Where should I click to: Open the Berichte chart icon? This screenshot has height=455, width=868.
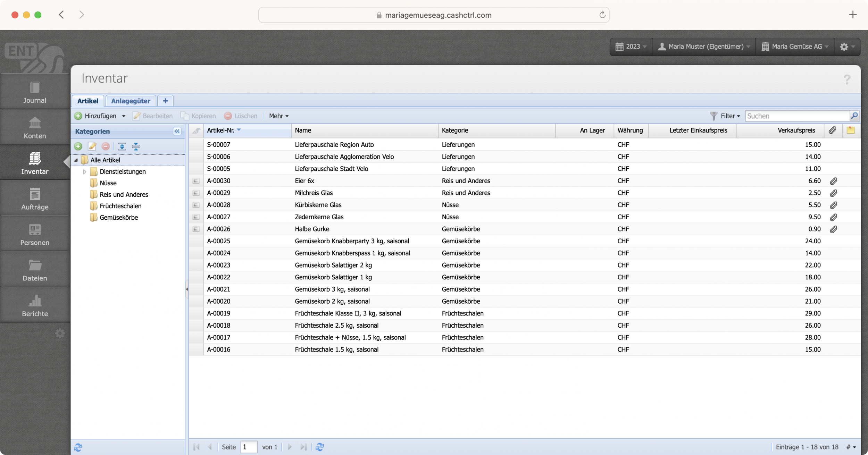[35, 301]
